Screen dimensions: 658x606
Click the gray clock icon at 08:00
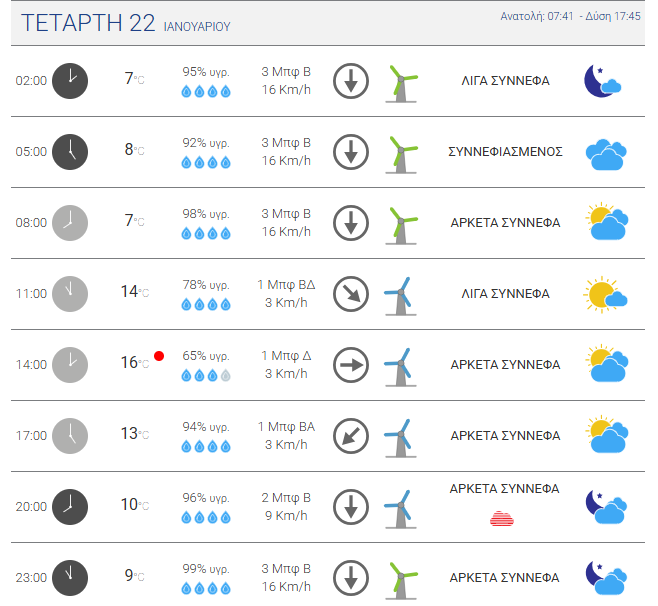70,223
